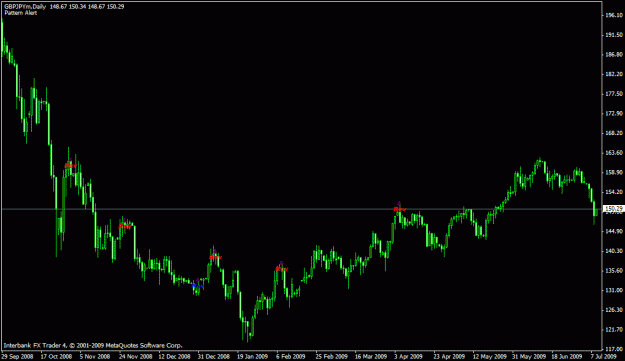
Task: Select the red Rev marker above October 2008 candles
Action: [x=71, y=165]
